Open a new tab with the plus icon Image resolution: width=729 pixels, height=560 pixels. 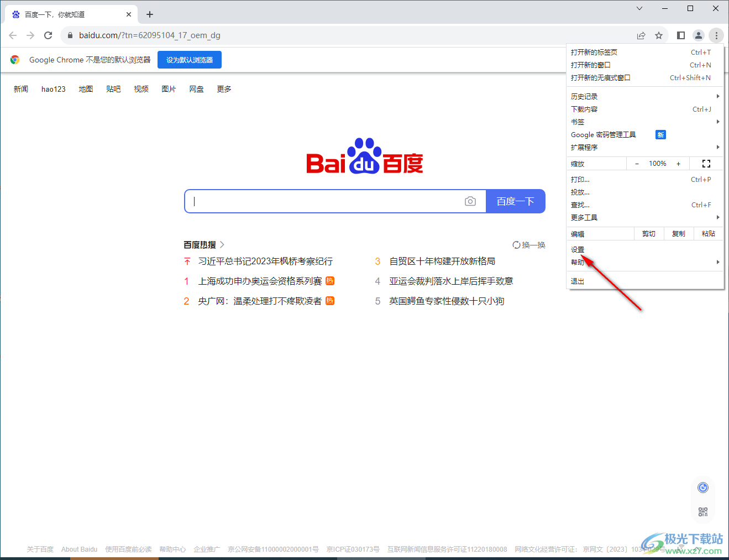coord(150,14)
